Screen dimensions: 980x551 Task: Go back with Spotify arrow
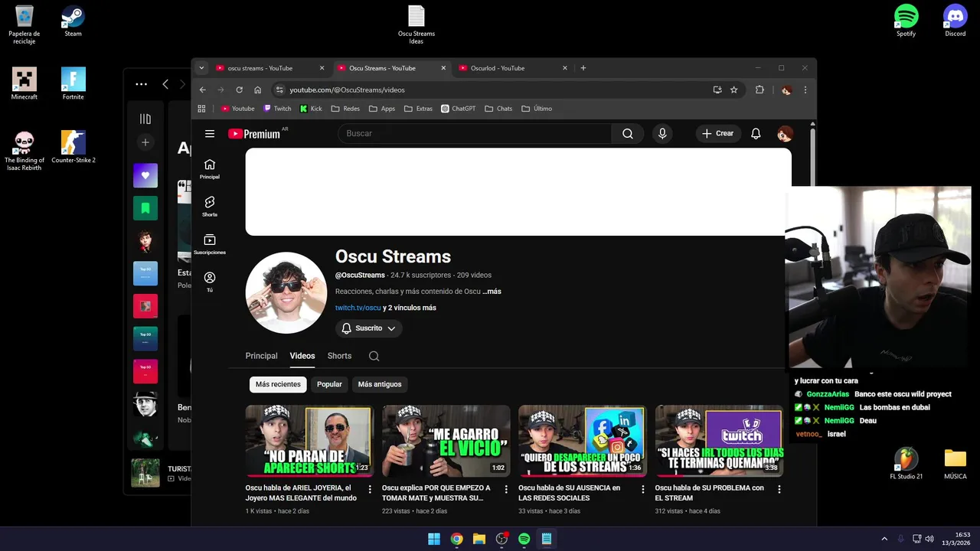[165, 84]
